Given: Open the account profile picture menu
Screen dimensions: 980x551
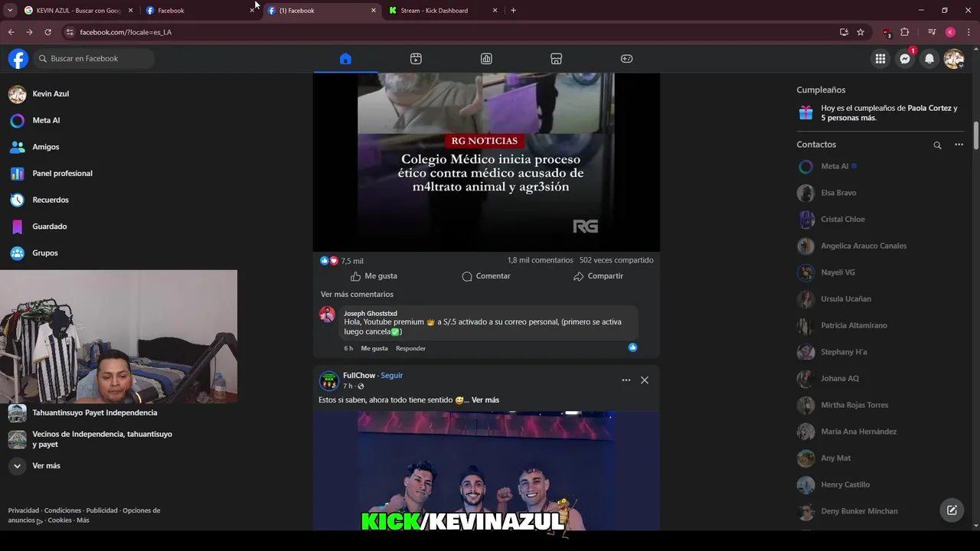Looking at the screenshot, I should pos(953,59).
